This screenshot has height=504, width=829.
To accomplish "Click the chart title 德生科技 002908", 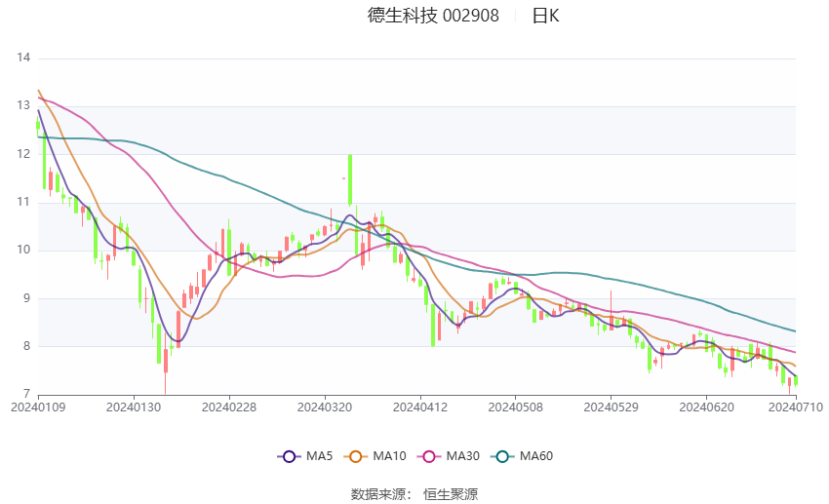I will pyautogui.click(x=433, y=16).
